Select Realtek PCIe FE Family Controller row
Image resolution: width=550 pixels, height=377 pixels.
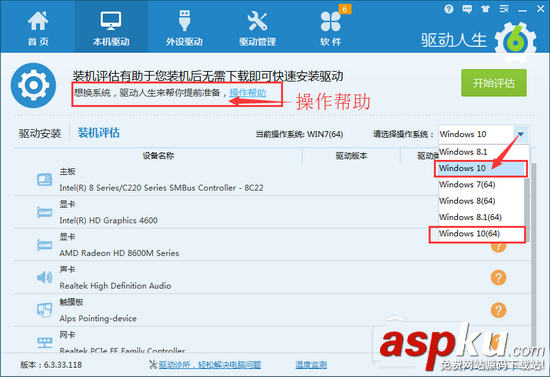272,340
